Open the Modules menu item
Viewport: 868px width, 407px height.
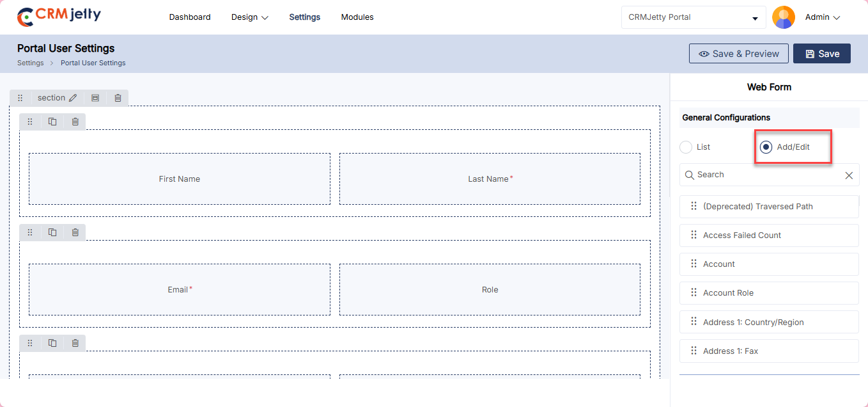(357, 17)
